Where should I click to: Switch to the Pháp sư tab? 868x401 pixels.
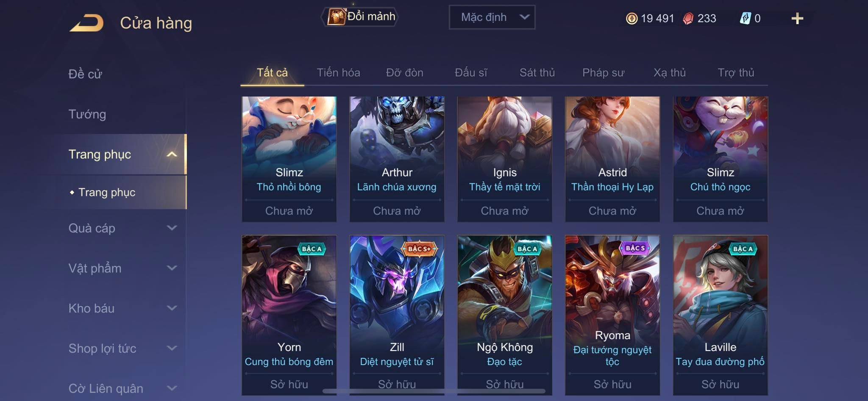[603, 73]
